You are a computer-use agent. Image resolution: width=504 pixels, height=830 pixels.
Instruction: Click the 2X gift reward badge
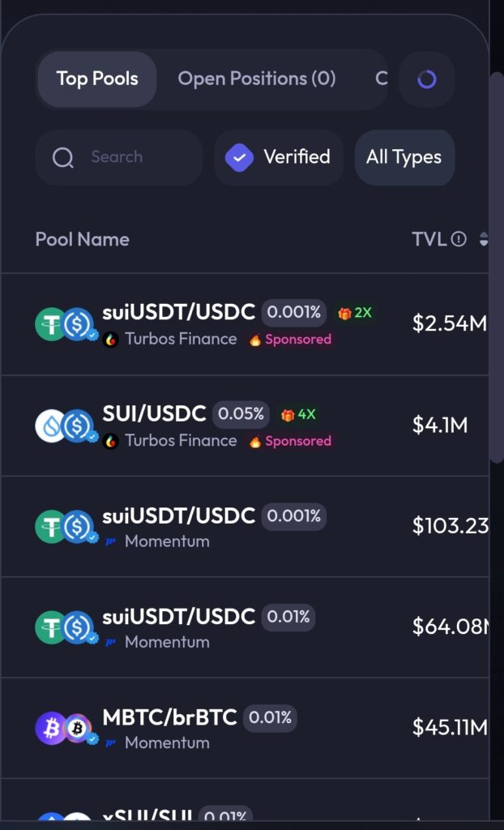click(x=355, y=312)
